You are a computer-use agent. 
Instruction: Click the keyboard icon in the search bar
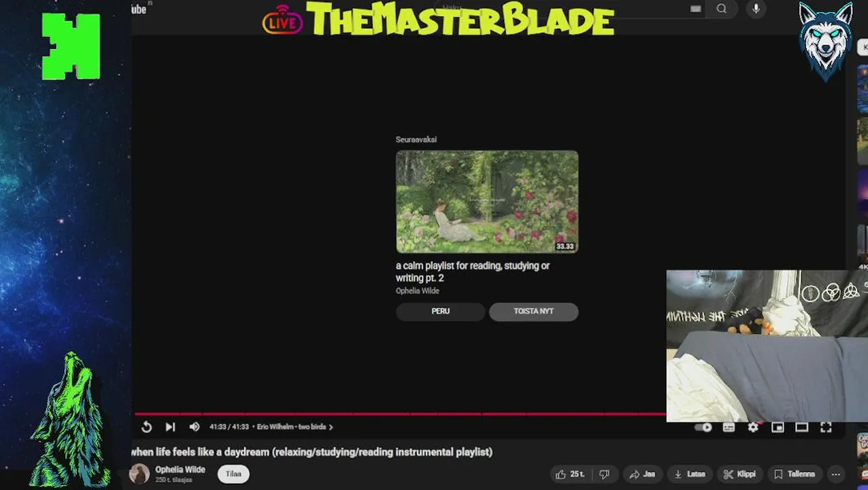(x=695, y=9)
